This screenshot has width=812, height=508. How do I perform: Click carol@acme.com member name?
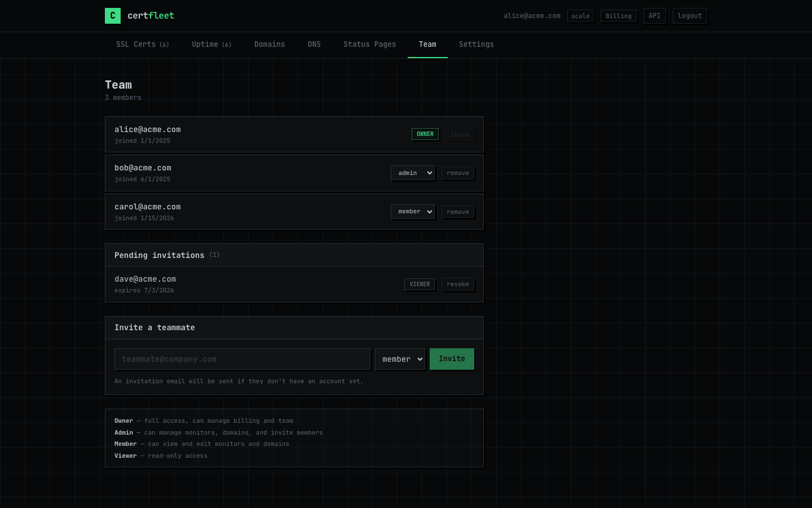coord(148,207)
